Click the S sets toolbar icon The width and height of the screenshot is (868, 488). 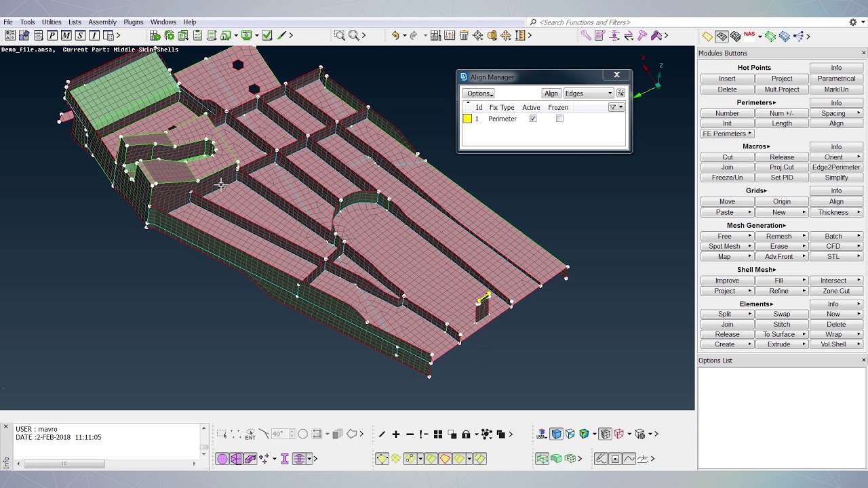tap(80, 35)
